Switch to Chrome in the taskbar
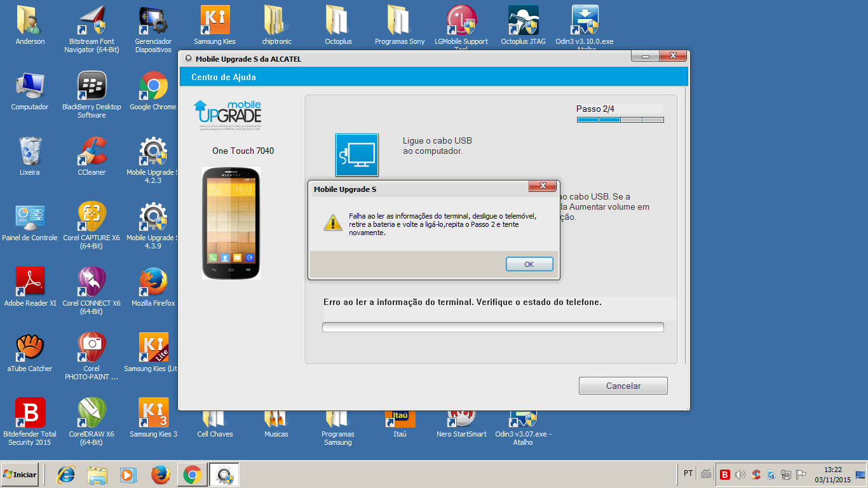This screenshot has width=868, height=488. (x=192, y=474)
